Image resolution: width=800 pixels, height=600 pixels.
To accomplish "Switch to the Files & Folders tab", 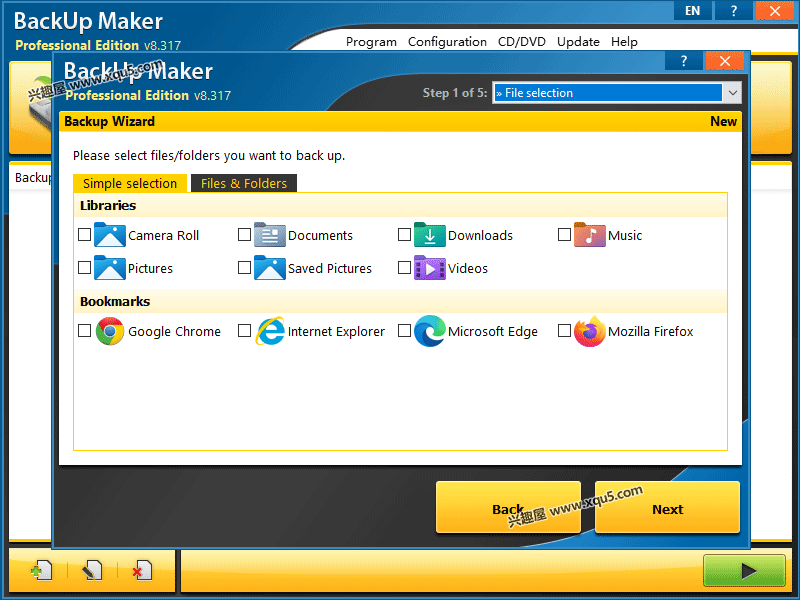I will [x=246, y=183].
